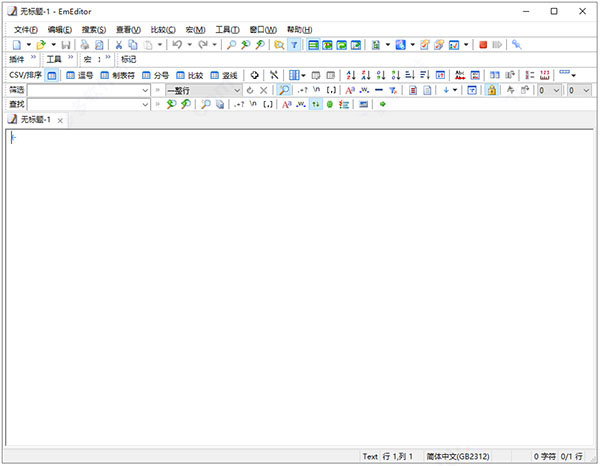
Task: Click the Abc spelling icon in CSV toolbar
Action: 460,75
